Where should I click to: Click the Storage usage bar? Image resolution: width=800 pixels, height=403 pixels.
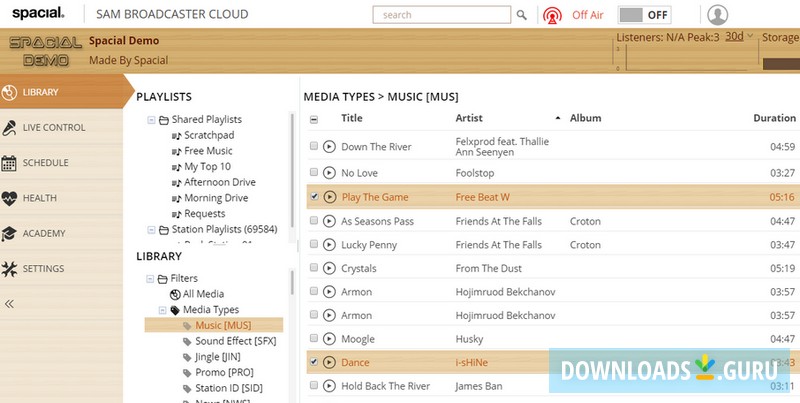(x=780, y=64)
